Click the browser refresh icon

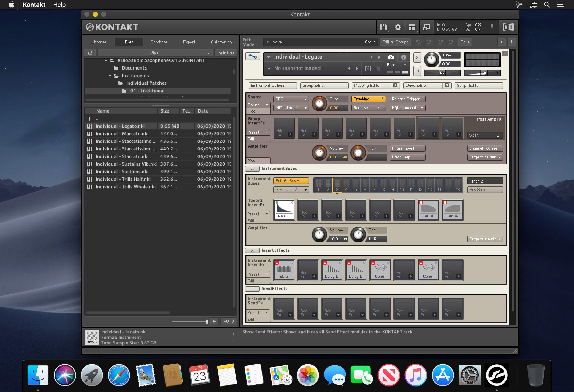90,53
